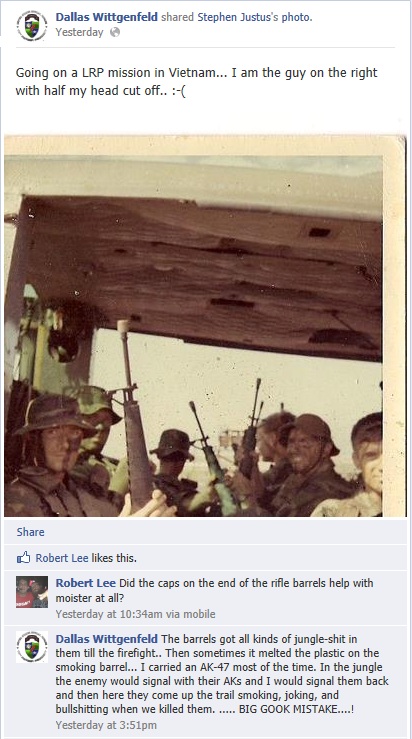
Task: Click the Share link under the photo
Action: [x=31, y=532]
